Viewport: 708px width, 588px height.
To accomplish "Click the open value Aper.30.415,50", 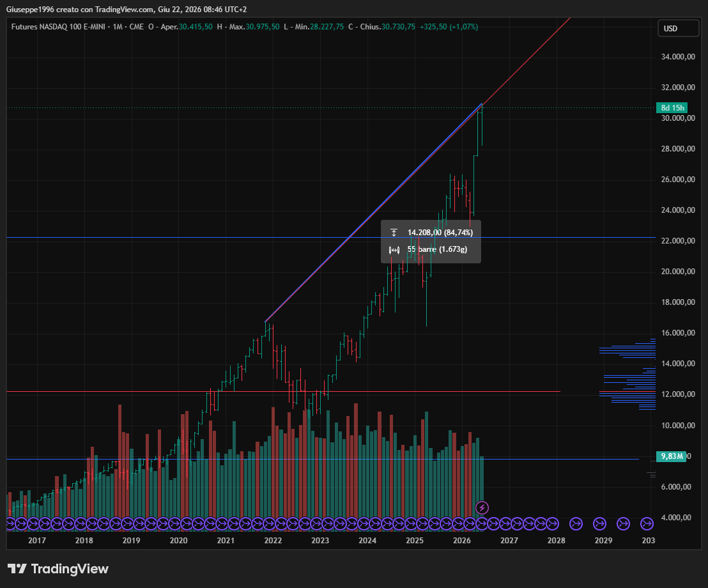I will coord(187,27).
